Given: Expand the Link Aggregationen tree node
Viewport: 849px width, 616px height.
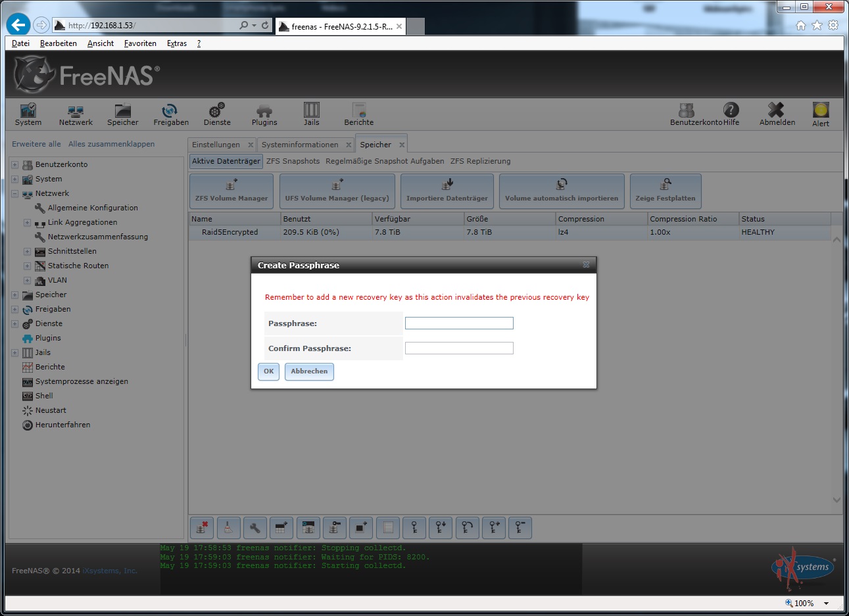Looking at the screenshot, I should 27,222.
